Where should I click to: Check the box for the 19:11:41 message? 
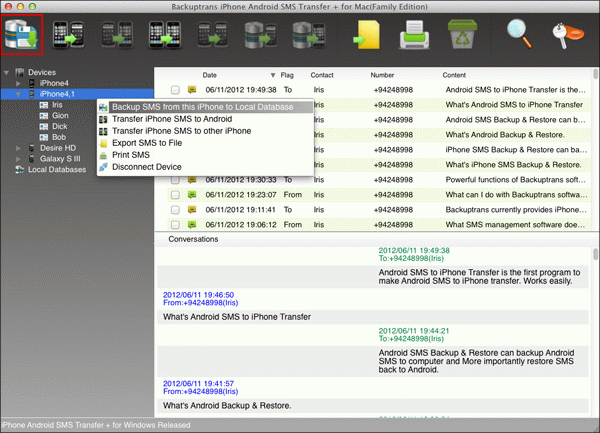point(175,210)
